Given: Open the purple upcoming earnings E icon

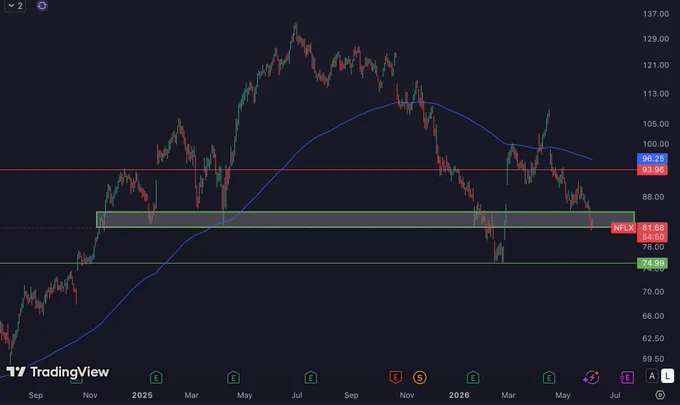Looking at the screenshot, I should 627,378.
